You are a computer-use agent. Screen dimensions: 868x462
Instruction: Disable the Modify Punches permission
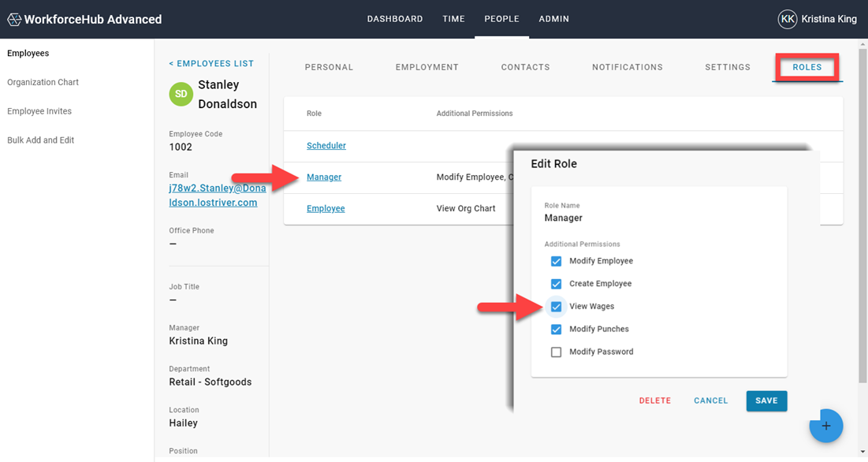[556, 330]
